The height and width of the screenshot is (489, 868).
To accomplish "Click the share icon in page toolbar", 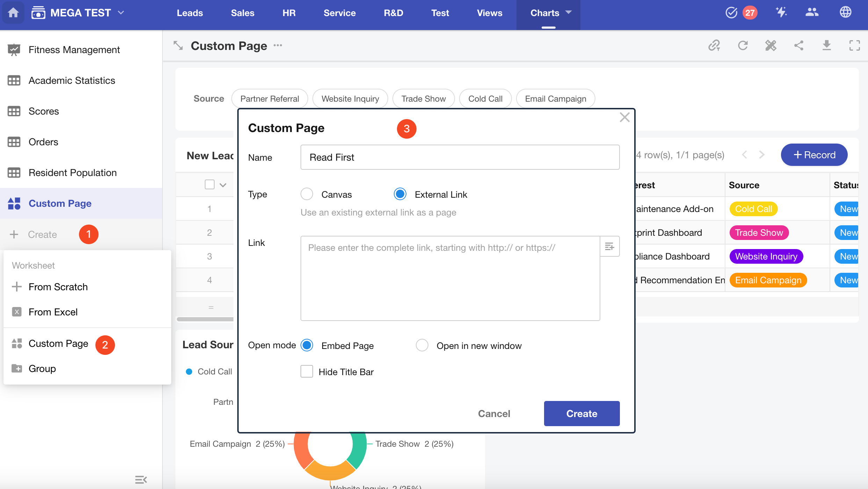I will tap(799, 45).
